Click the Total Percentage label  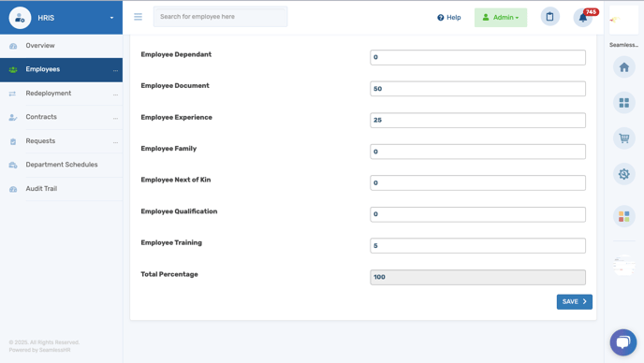(x=169, y=274)
